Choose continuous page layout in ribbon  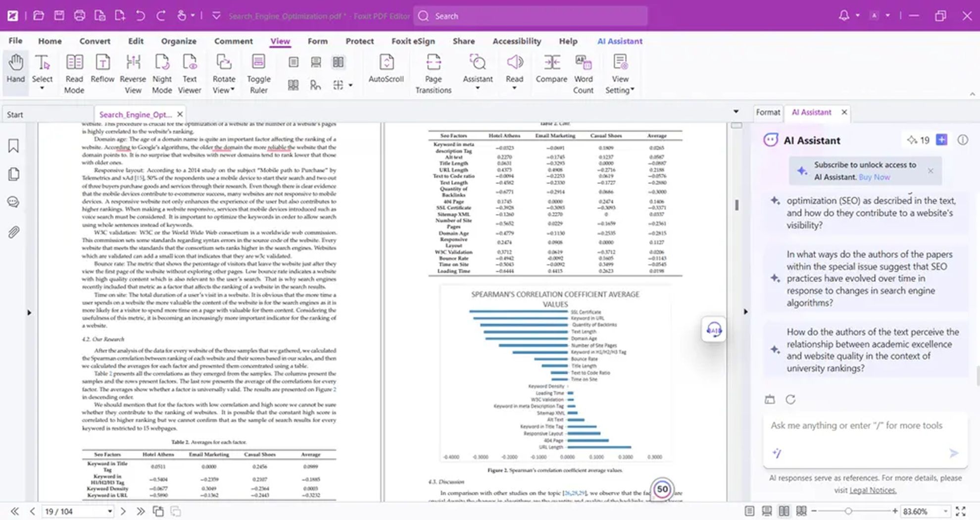click(316, 62)
